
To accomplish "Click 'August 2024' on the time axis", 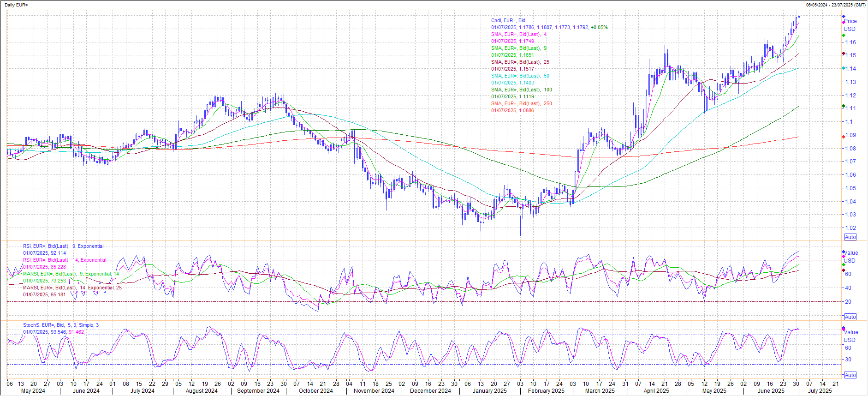I will click(x=202, y=391).
